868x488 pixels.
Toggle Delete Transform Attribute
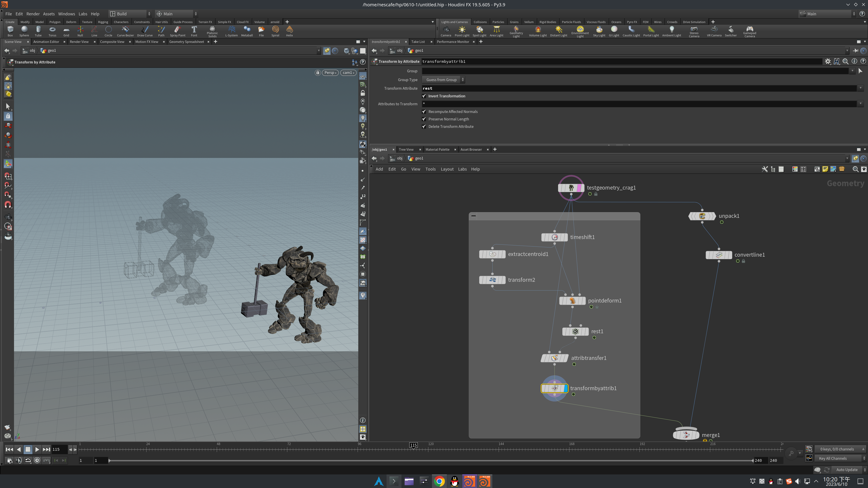point(424,126)
